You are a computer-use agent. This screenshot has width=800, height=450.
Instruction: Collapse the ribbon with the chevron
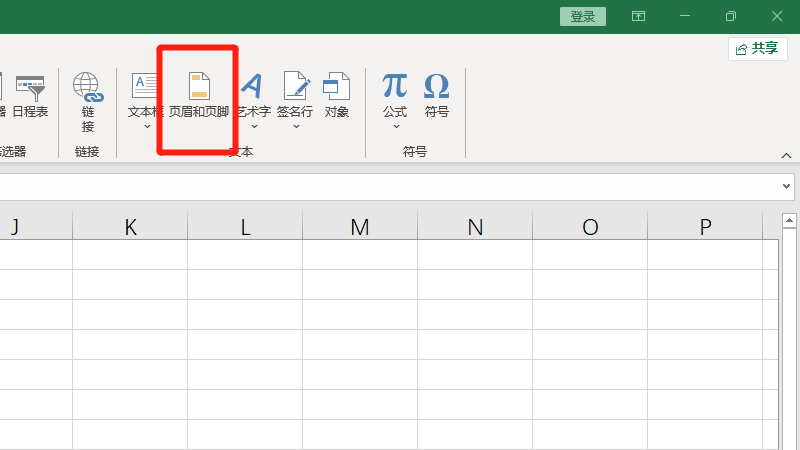pos(786,155)
